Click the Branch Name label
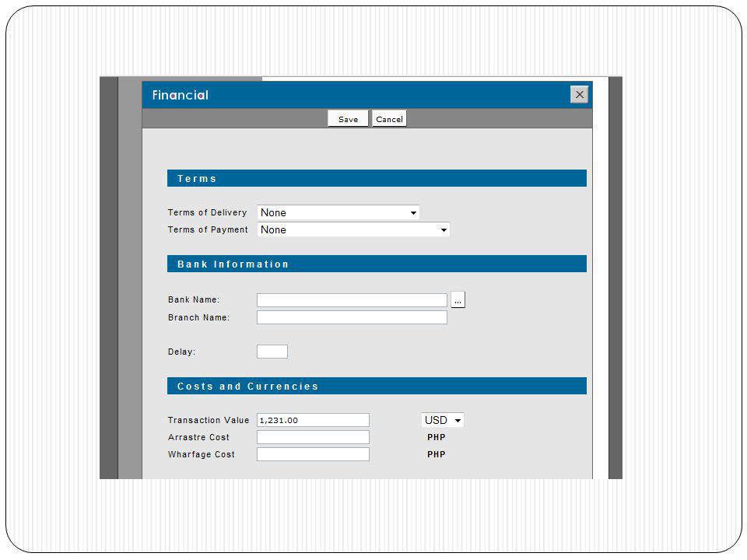Screen dimensions: 747x560 [x=198, y=317]
